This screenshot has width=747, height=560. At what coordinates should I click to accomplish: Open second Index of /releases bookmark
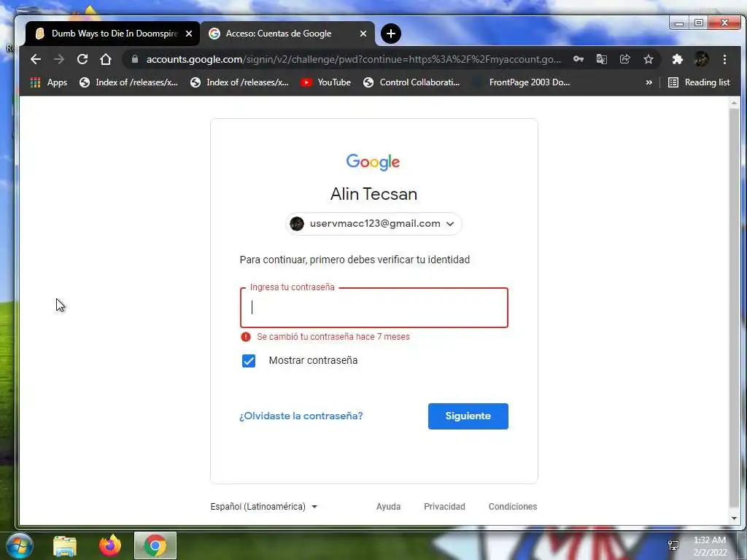click(x=239, y=82)
